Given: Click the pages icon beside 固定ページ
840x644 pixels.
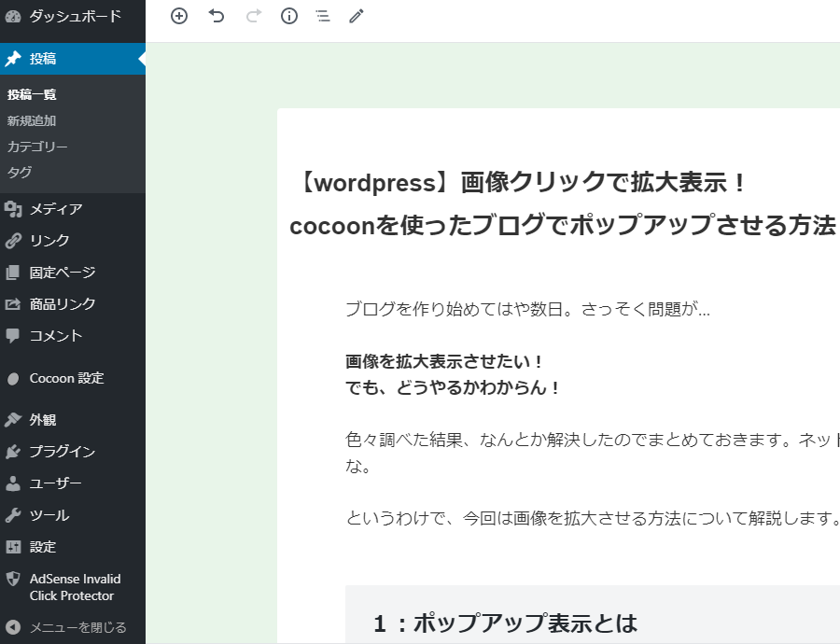Looking at the screenshot, I should click(x=13, y=273).
